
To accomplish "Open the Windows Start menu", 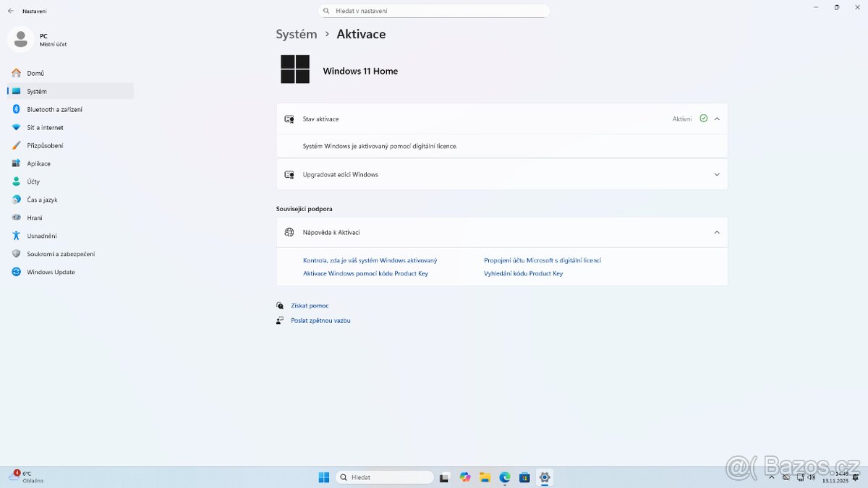I will (324, 477).
